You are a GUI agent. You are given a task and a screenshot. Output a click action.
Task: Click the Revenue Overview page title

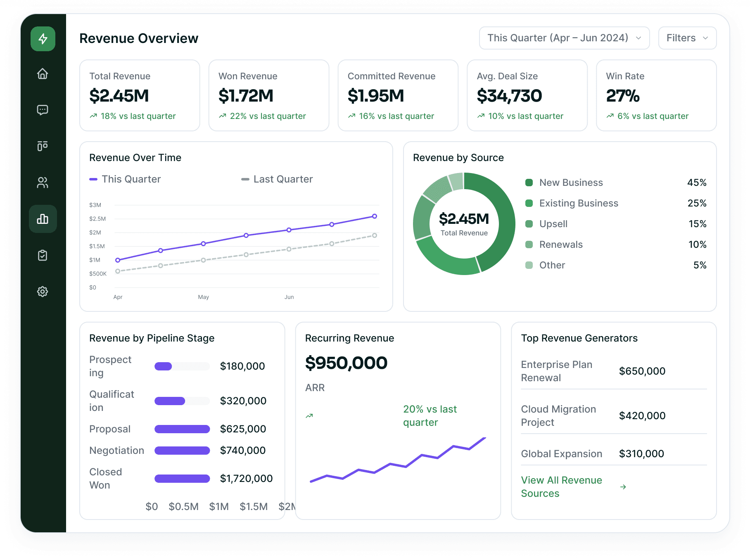click(139, 38)
